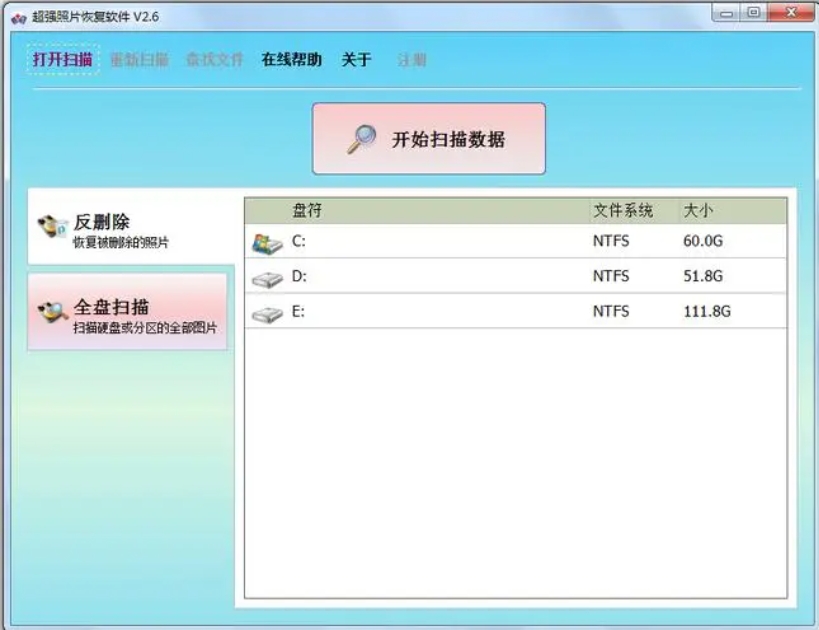Click 恢复被删除的照片 description text
819x630 pixels.
tap(121, 242)
